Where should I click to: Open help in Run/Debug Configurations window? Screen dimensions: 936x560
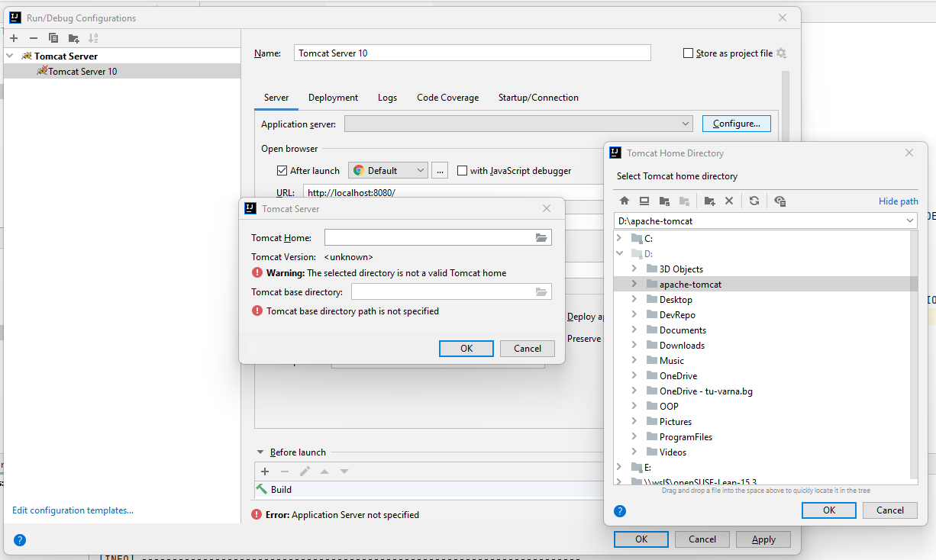pyautogui.click(x=20, y=540)
